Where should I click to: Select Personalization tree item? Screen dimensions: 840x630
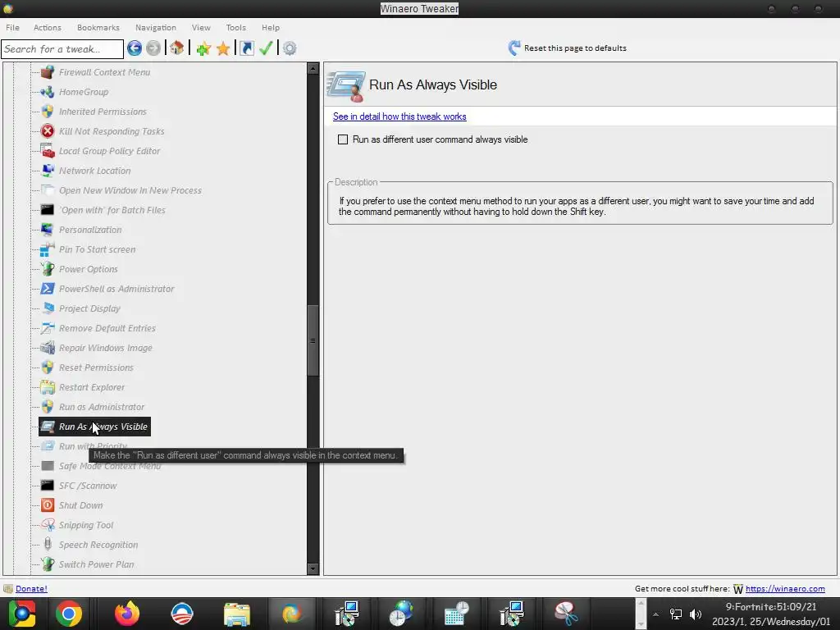(90, 230)
